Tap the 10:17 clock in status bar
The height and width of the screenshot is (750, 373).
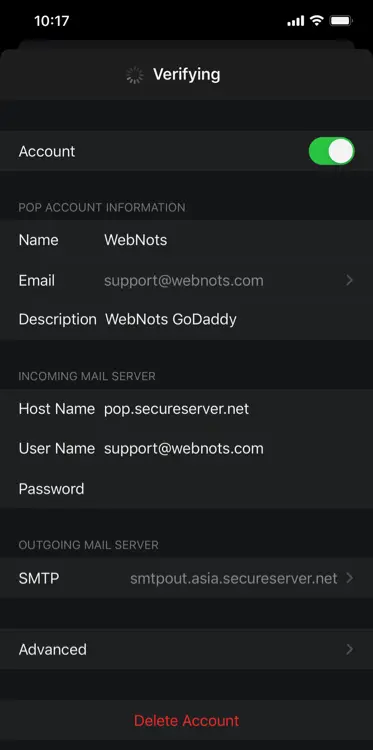[52, 21]
